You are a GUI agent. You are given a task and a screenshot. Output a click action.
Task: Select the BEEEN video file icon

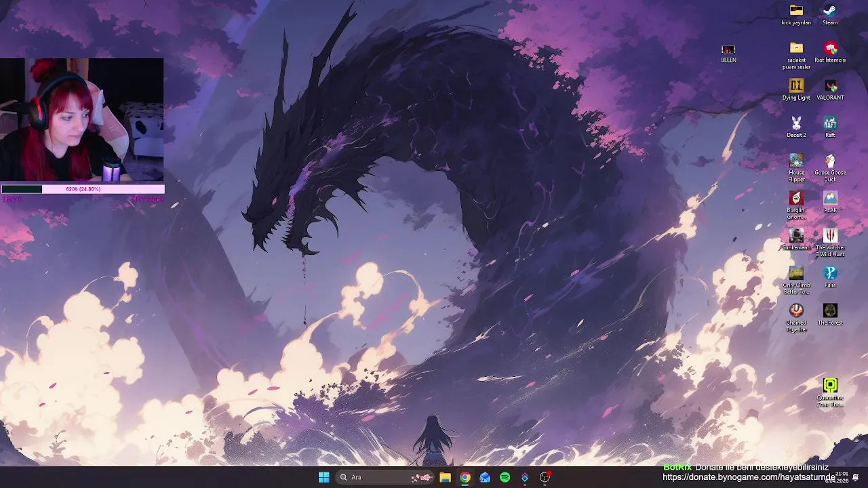(728, 53)
